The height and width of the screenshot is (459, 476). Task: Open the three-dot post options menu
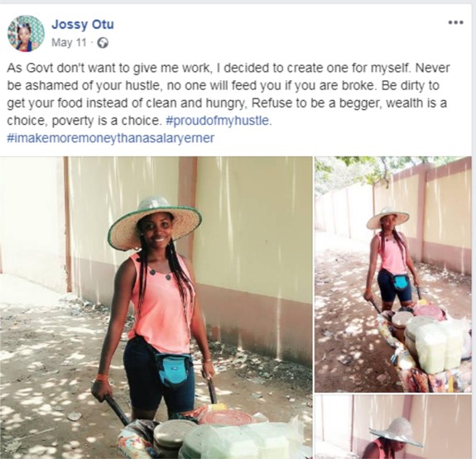click(x=455, y=22)
